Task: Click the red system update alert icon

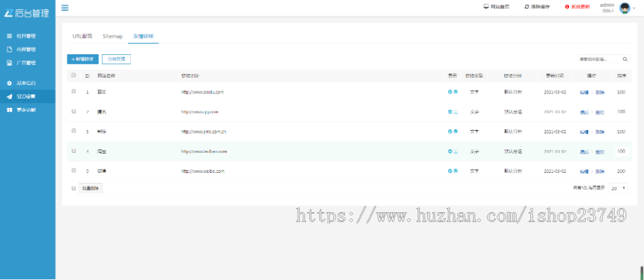Action: (567, 7)
